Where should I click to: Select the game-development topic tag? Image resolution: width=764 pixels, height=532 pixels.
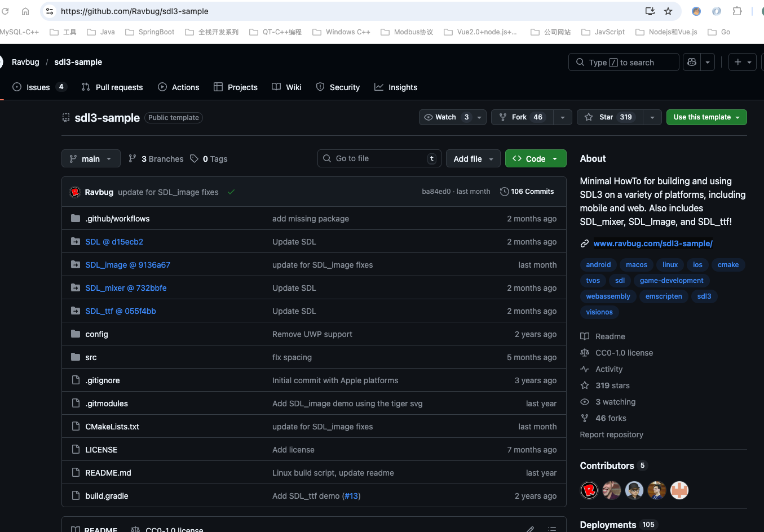672,281
